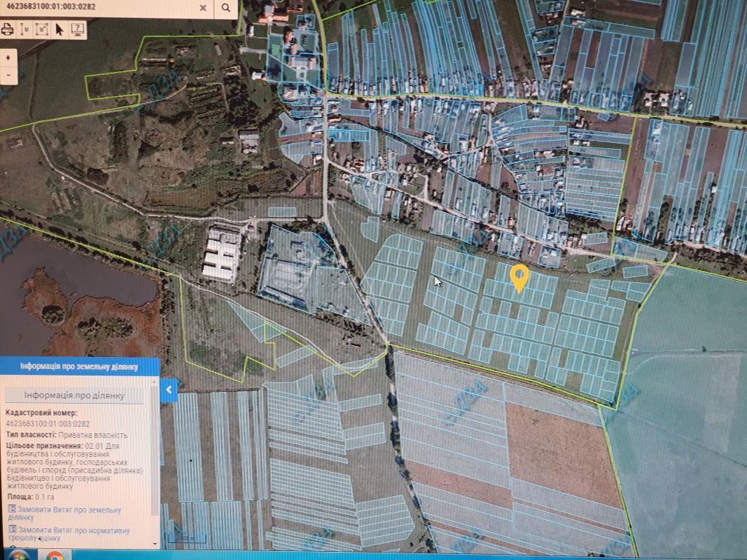The height and width of the screenshot is (560, 747).
Task: Zoom out with the minus button
Action: pos(8,76)
